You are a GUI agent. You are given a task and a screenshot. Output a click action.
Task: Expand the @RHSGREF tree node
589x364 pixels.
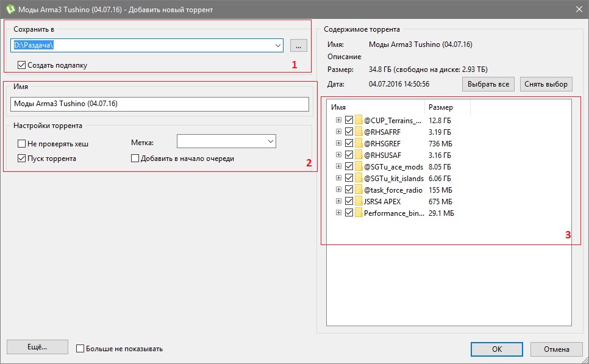(338, 143)
